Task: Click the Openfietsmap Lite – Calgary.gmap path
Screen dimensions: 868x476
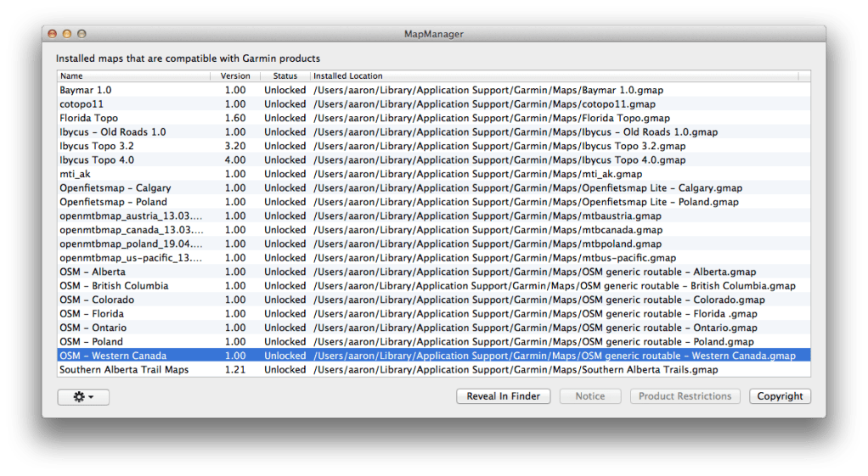Action: pyautogui.click(x=527, y=188)
